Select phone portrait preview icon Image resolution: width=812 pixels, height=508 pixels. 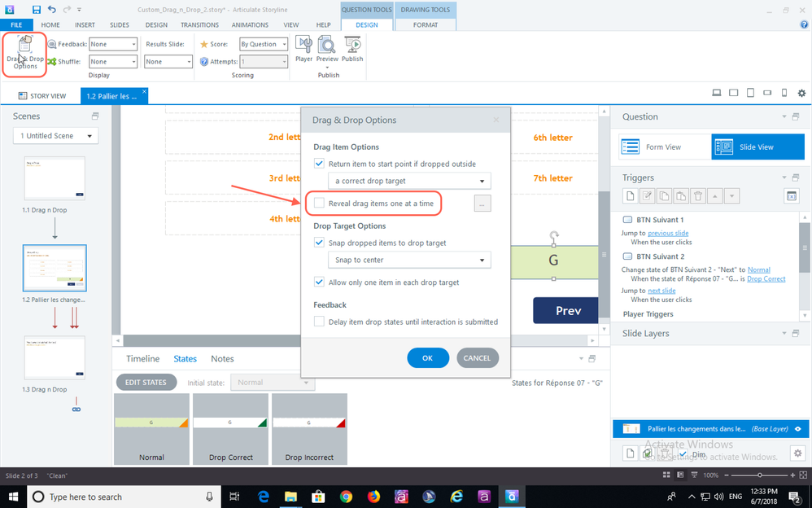tap(784, 93)
